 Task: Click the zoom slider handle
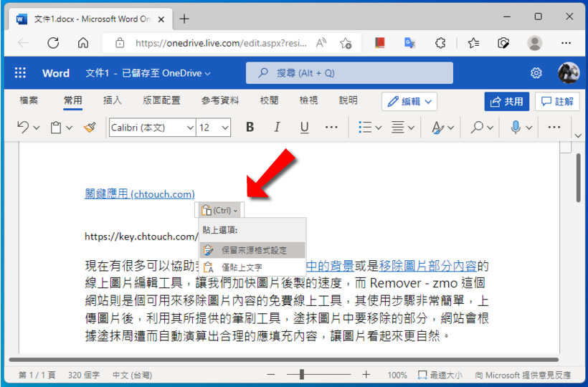tap(301, 374)
